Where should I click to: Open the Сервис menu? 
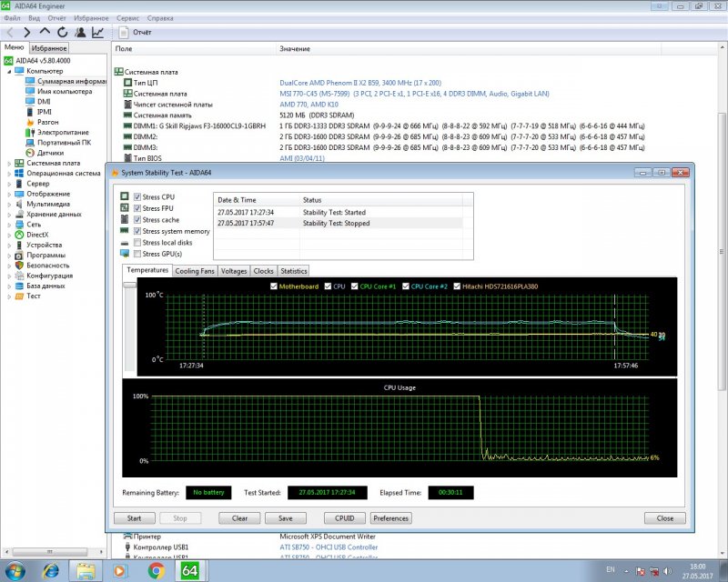(x=128, y=17)
